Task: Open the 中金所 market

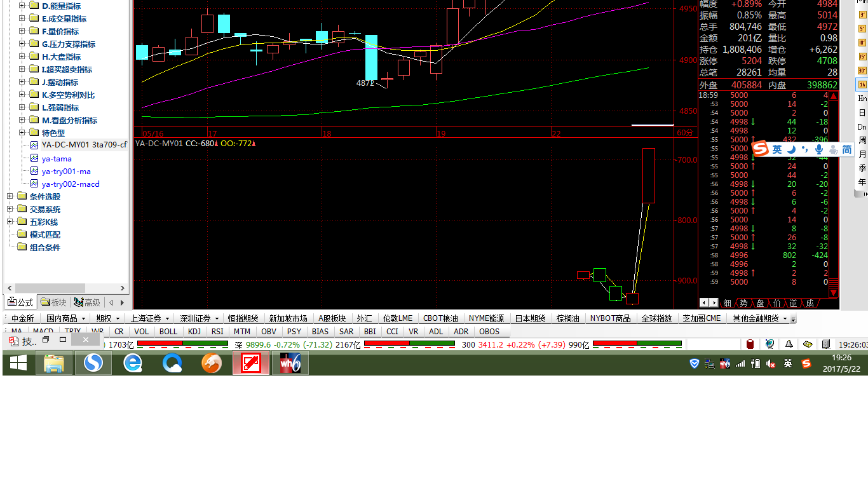Action: pyautogui.click(x=23, y=318)
